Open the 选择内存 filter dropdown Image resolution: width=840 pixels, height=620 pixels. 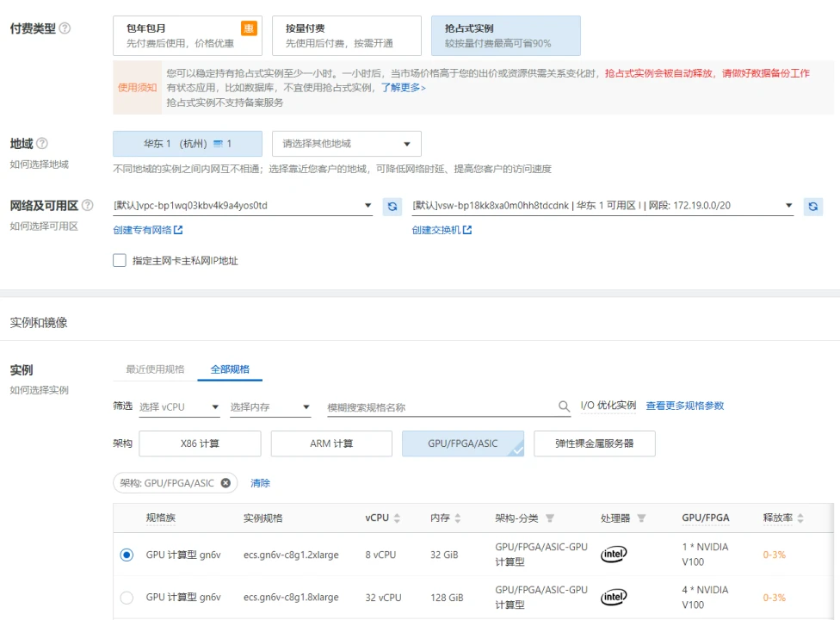[270, 407]
